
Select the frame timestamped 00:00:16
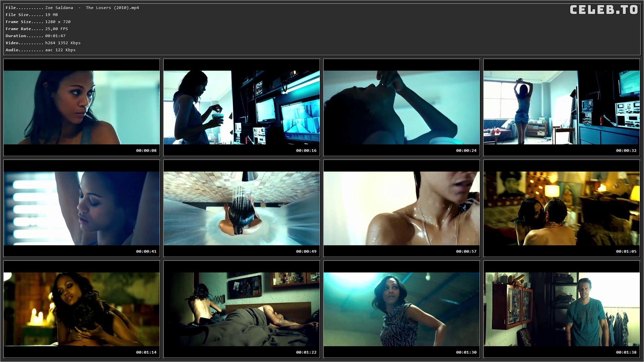[241, 107]
